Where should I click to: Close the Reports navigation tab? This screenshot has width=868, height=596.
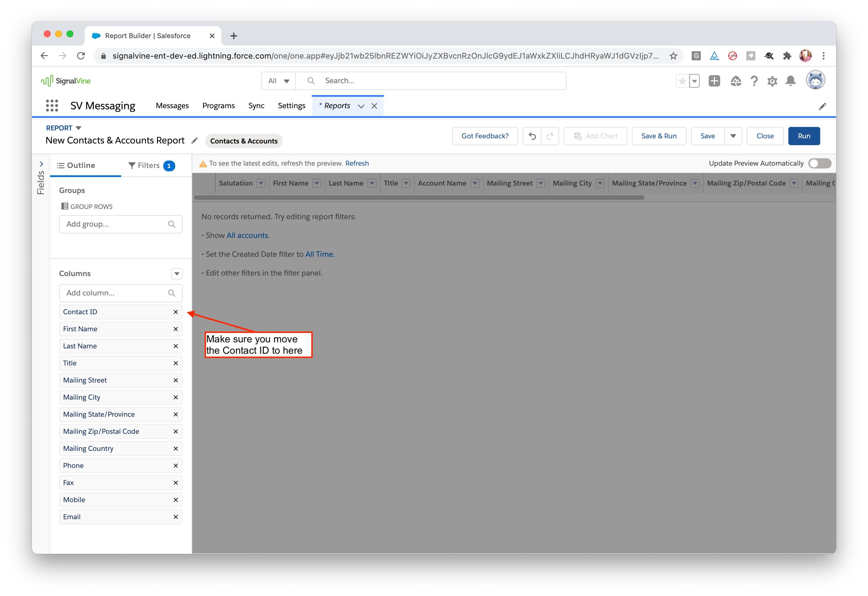click(x=374, y=106)
